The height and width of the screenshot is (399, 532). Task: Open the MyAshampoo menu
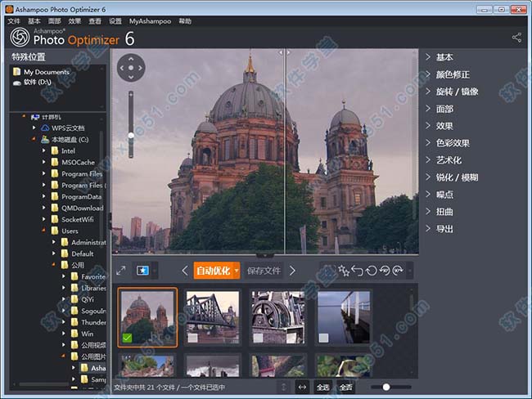coord(150,21)
